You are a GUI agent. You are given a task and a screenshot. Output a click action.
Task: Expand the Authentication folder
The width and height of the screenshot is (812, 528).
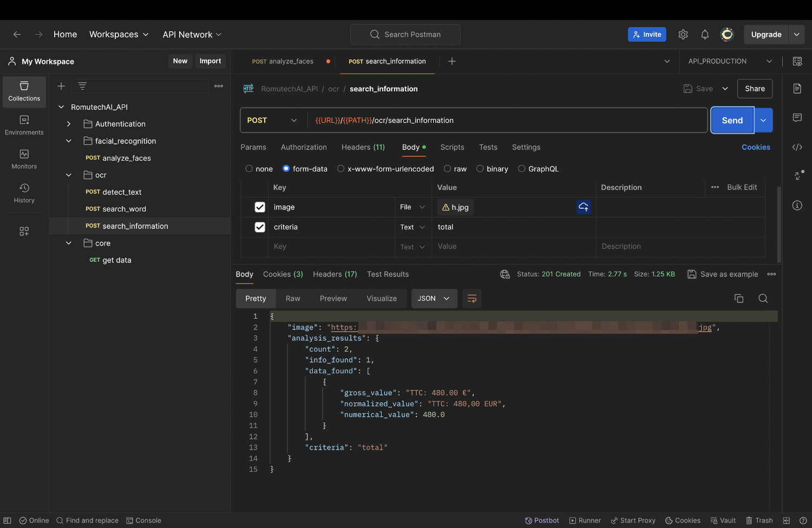click(69, 124)
